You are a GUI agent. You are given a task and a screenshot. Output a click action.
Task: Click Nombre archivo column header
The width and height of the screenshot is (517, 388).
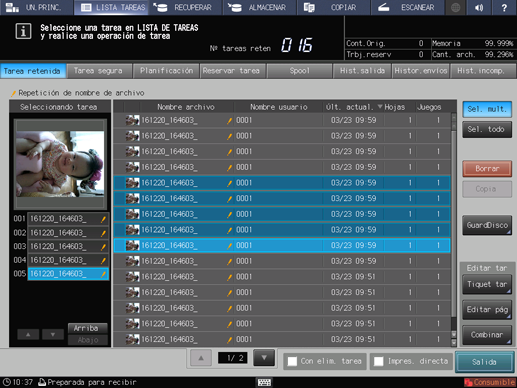click(186, 107)
